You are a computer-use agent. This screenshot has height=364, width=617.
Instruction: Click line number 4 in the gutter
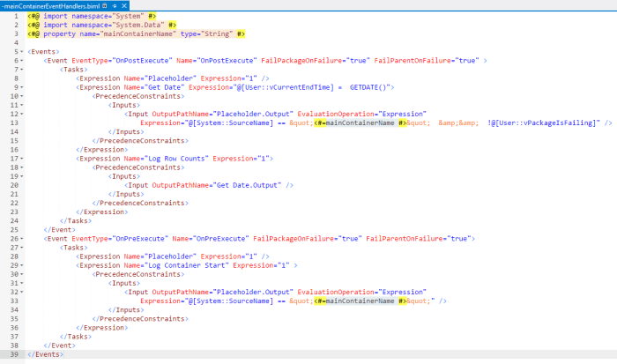click(16, 42)
